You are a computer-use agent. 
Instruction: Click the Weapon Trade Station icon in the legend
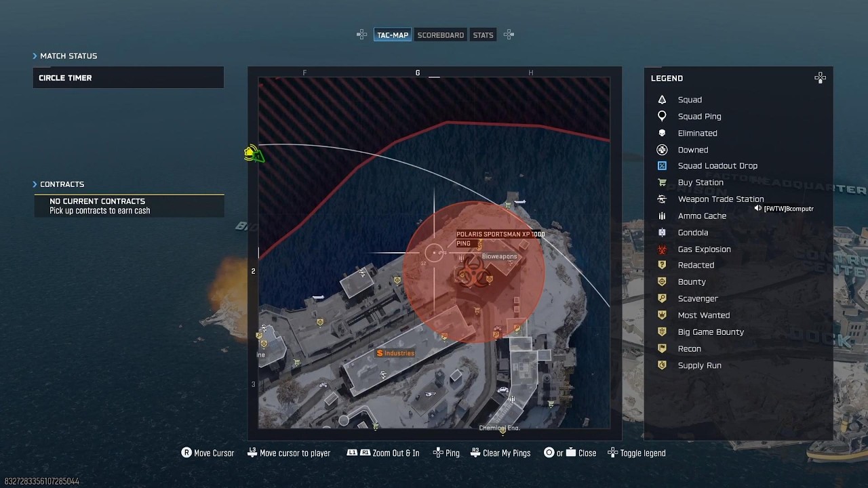[663, 199]
